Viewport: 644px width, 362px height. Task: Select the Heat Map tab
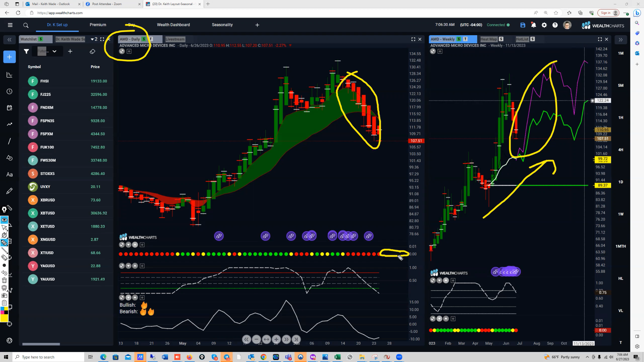coord(489,39)
